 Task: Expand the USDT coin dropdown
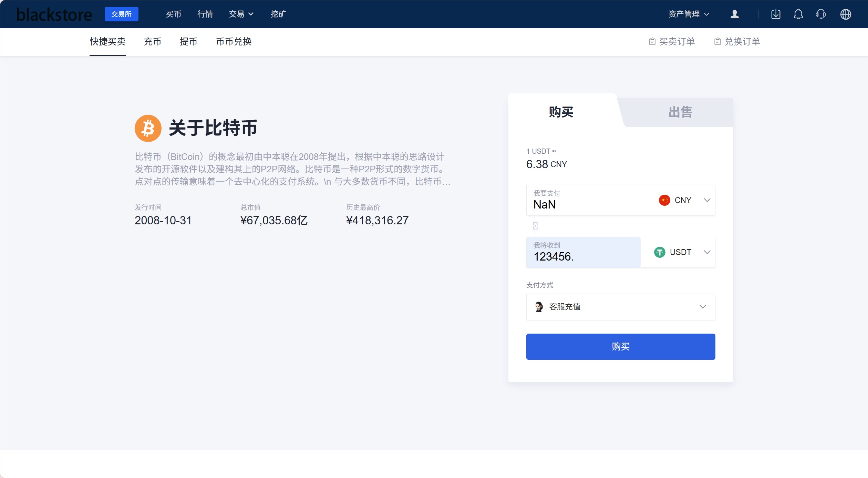tap(681, 252)
